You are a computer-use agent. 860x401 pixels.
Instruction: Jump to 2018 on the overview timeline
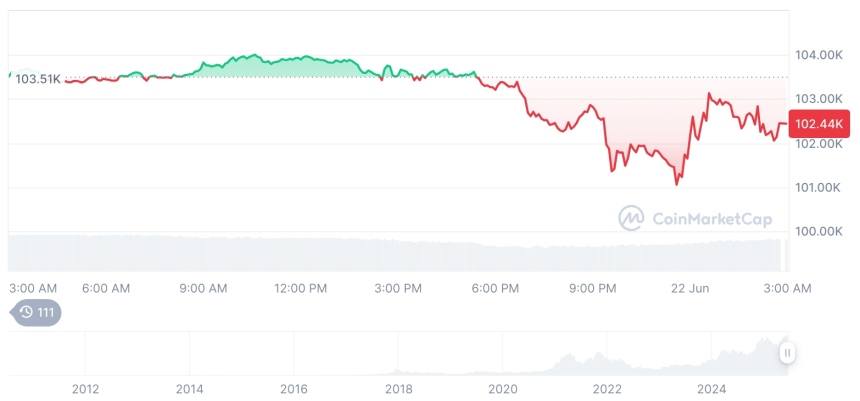point(398,388)
